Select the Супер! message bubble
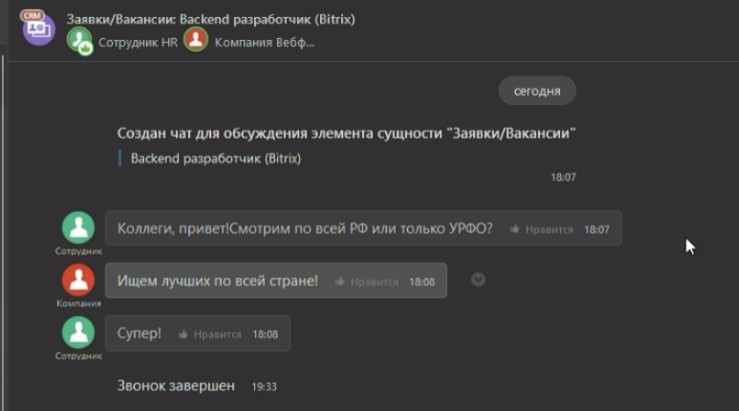 (197, 333)
